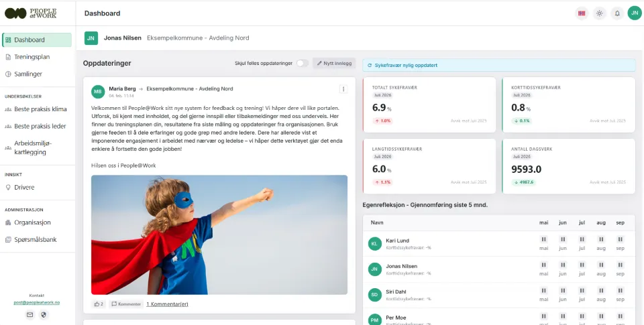
Task: Open Dashboard in the sidebar
Action: [x=37, y=40]
